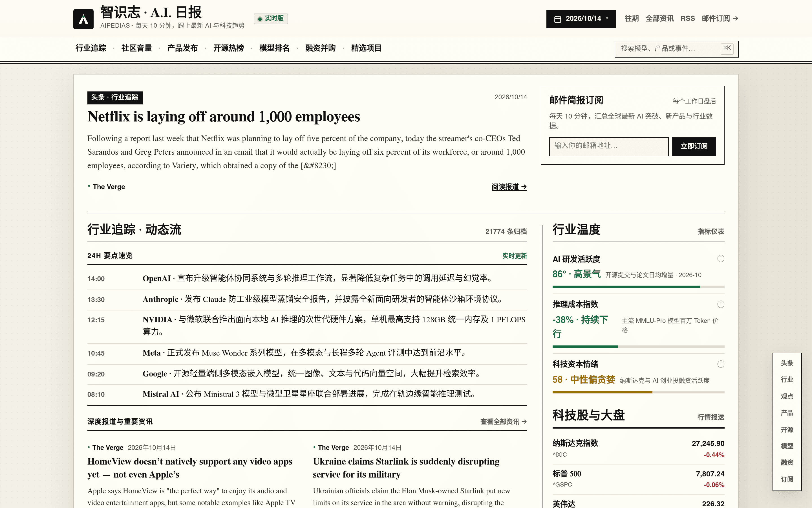
Task: Click the 纳斯达克指数 market row
Action: (638, 449)
